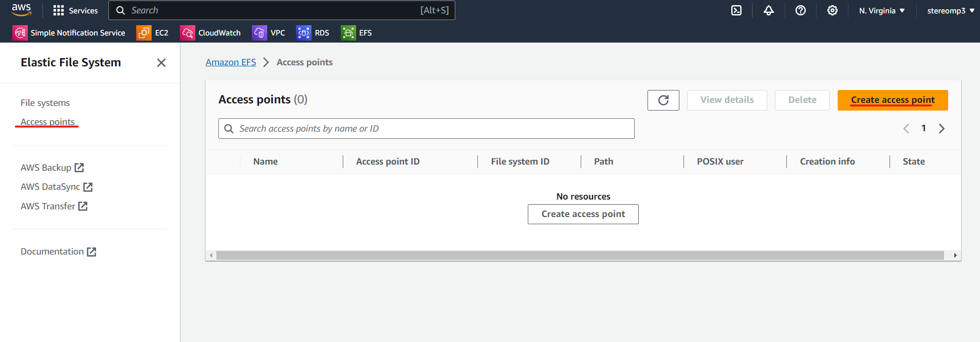Click the POSIX user column header
The image size is (980, 342).
(720, 161)
